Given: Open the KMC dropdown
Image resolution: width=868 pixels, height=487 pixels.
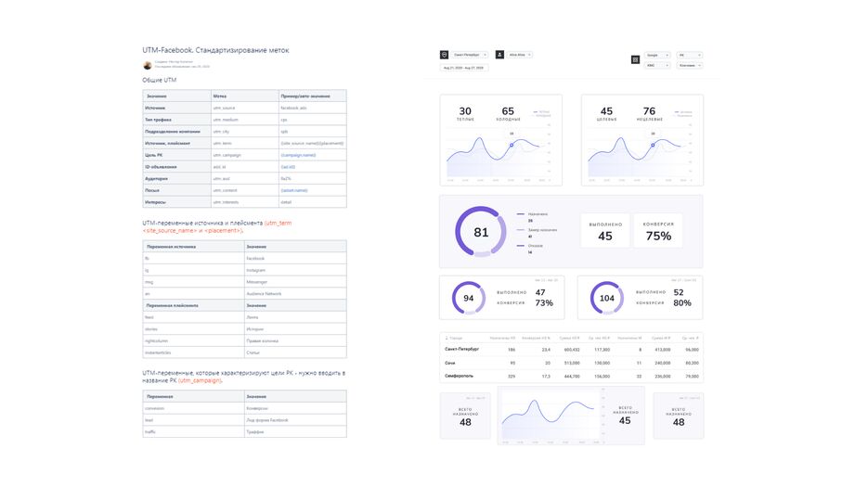Looking at the screenshot, I should click(657, 65).
